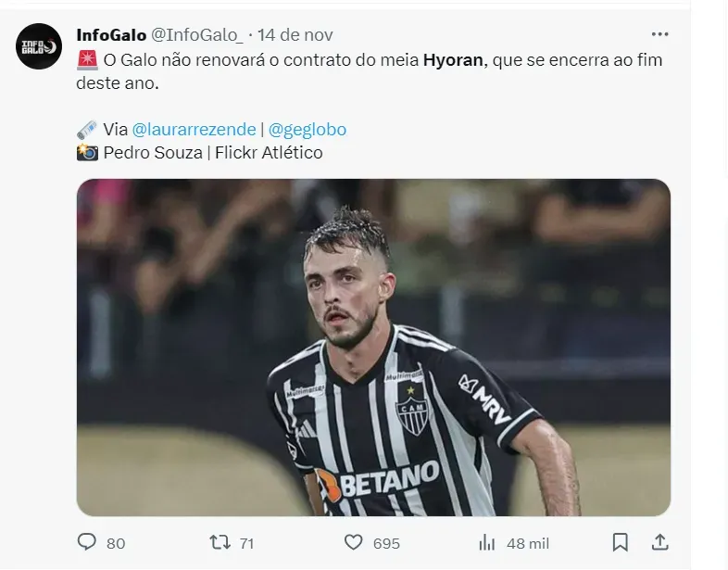Click the reply speech bubble icon
The image size is (728, 570).
coord(87,541)
